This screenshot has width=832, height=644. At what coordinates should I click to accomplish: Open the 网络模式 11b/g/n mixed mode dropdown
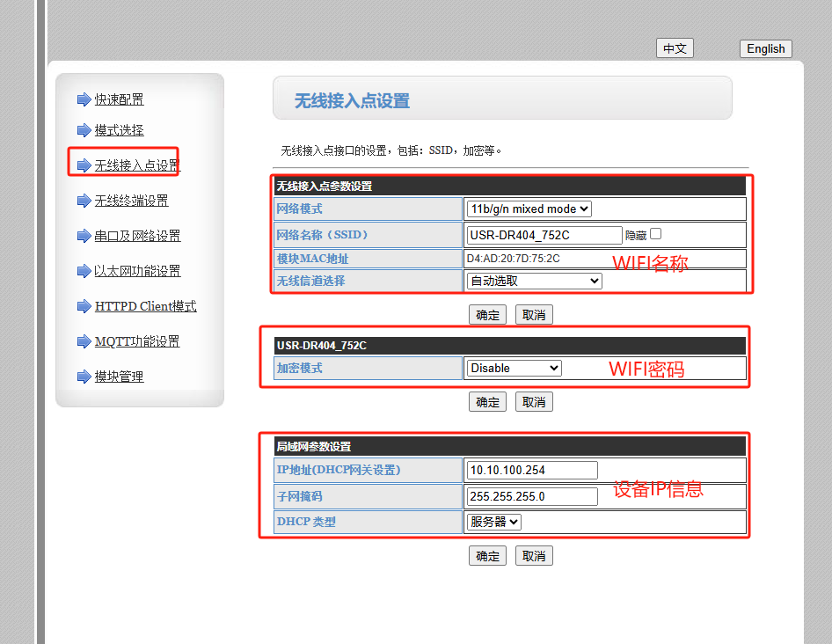coord(529,209)
